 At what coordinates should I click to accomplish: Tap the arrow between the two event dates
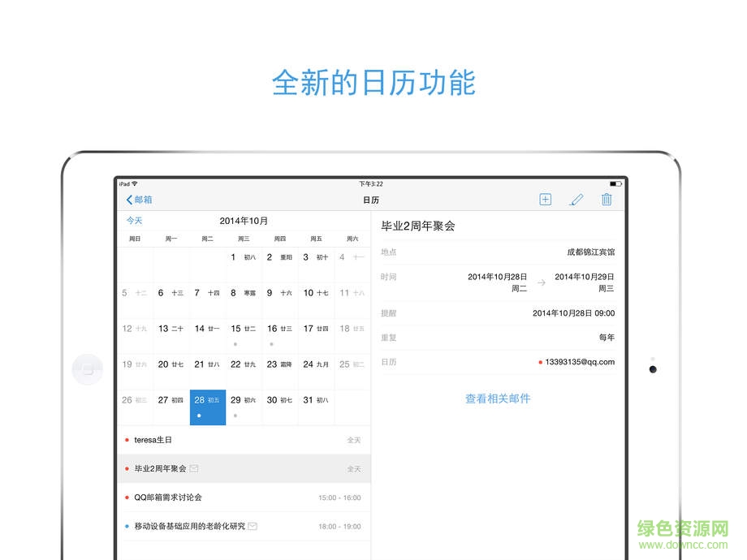(x=541, y=282)
